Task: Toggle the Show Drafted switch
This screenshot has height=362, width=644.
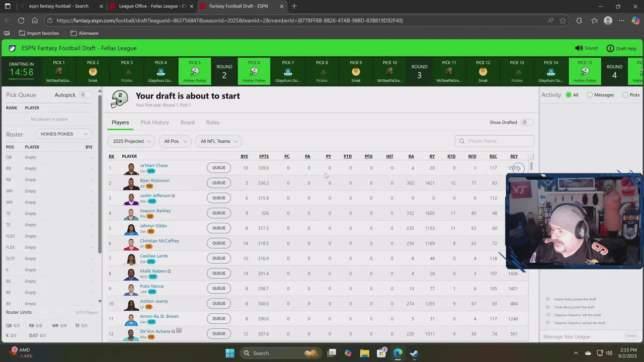Action: point(527,122)
